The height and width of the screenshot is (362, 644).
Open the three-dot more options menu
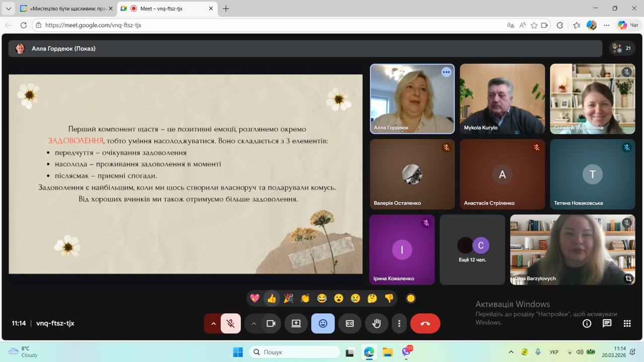399,324
